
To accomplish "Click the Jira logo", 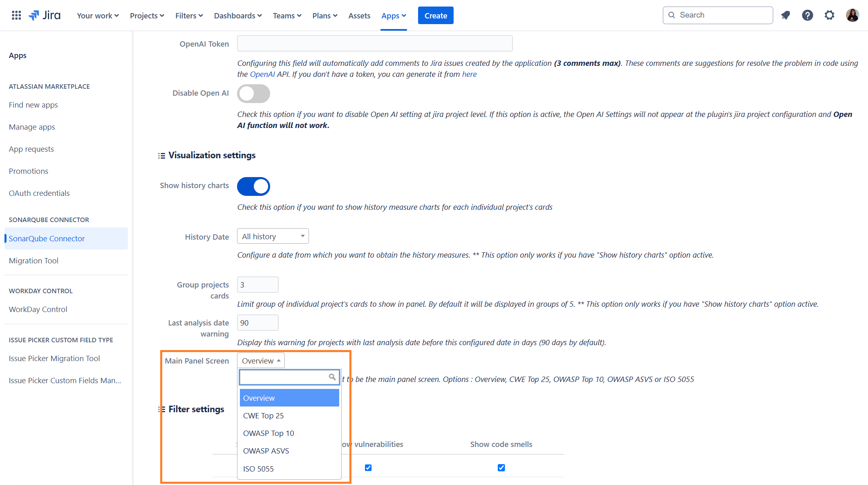I will point(45,16).
